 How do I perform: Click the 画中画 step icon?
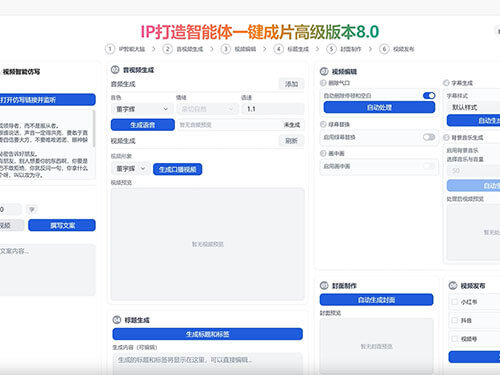click(323, 153)
